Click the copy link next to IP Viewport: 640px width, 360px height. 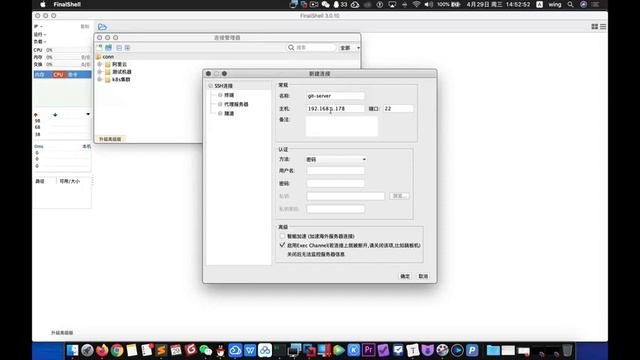(84, 26)
